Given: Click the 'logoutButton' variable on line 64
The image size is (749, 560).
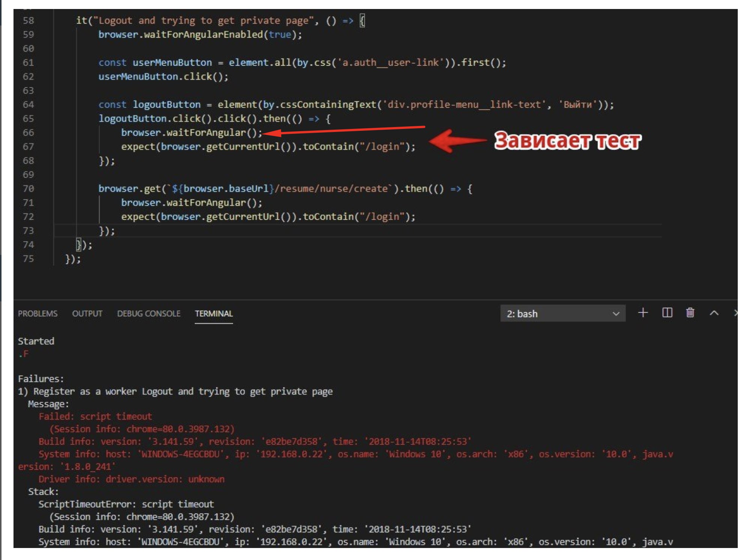Looking at the screenshot, I should tap(166, 105).
